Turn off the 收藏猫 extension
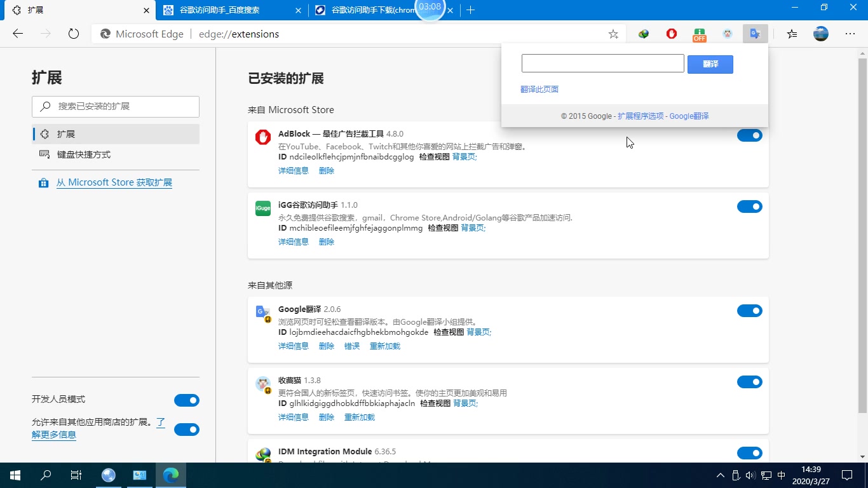This screenshot has width=868, height=488. tap(750, 382)
